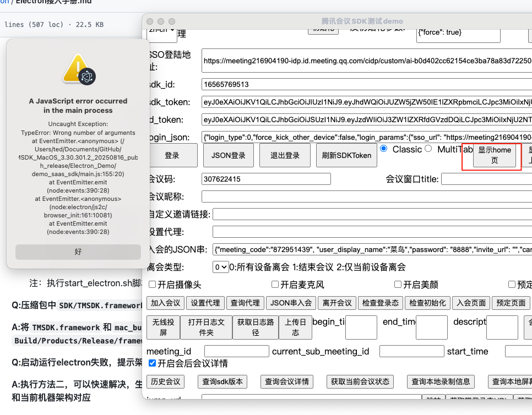Click the 查询sdk版本 button
Screen dimensions: 532x415
(222, 382)
